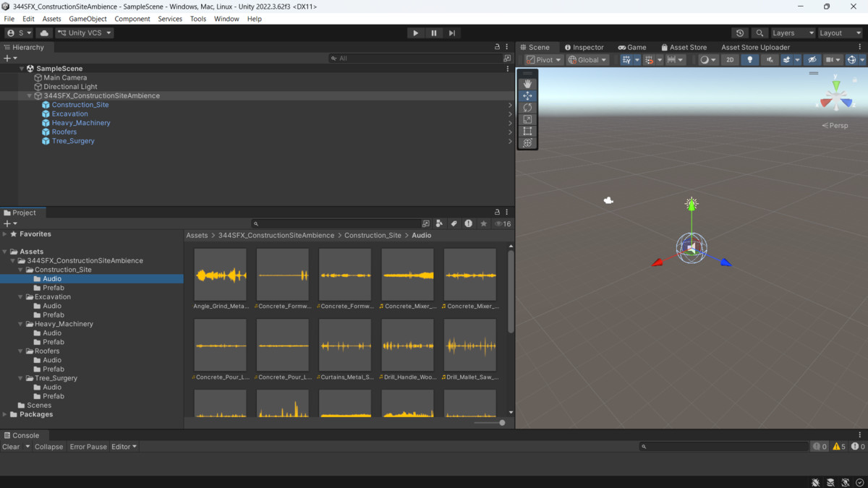Click the Project panel search-by-label icon
The width and height of the screenshot is (868, 488).
point(454,223)
